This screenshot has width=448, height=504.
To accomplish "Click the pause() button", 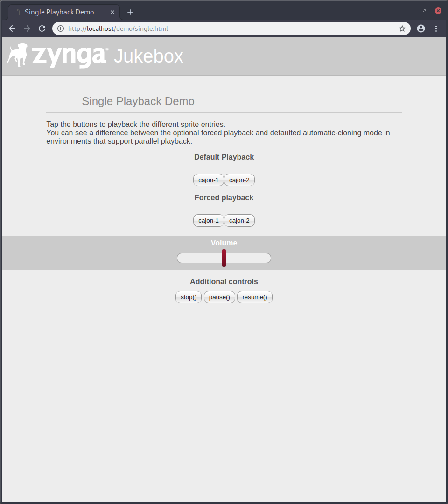I will click(x=219, y=297).
